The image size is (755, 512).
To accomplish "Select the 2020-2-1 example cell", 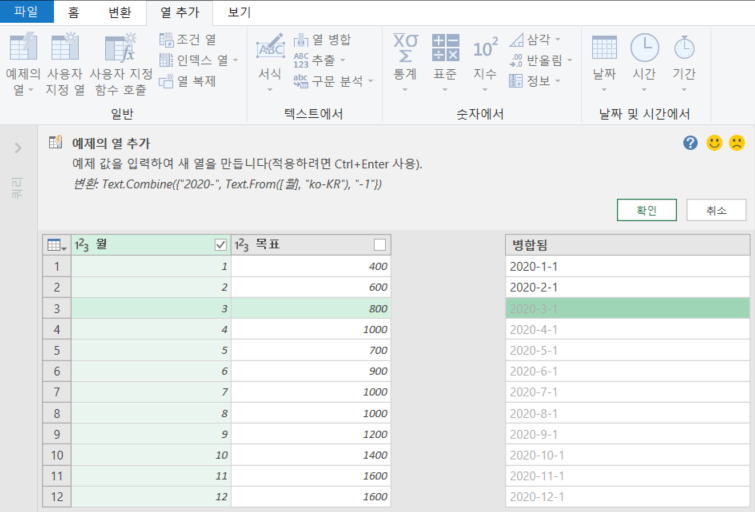I will (627, 288).
